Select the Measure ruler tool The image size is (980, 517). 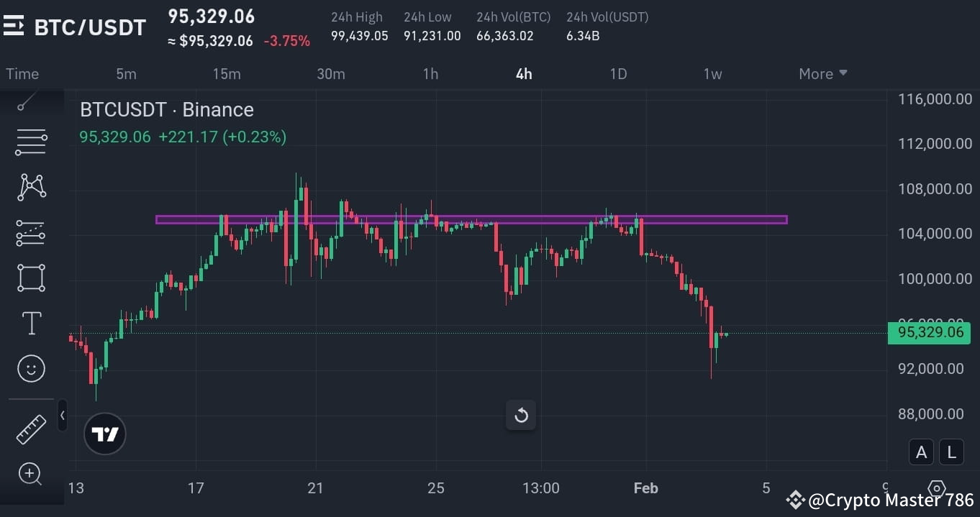point(30,428)
